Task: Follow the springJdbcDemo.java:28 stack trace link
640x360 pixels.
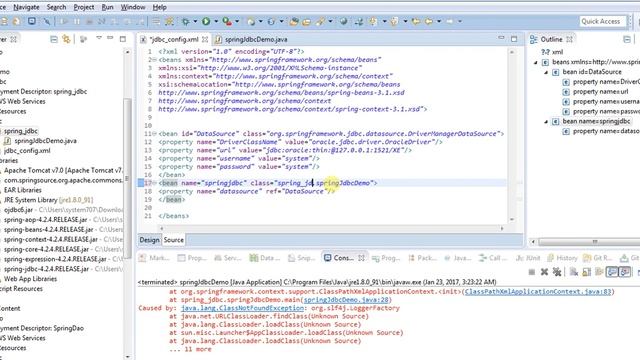Action: coord(345,300)
